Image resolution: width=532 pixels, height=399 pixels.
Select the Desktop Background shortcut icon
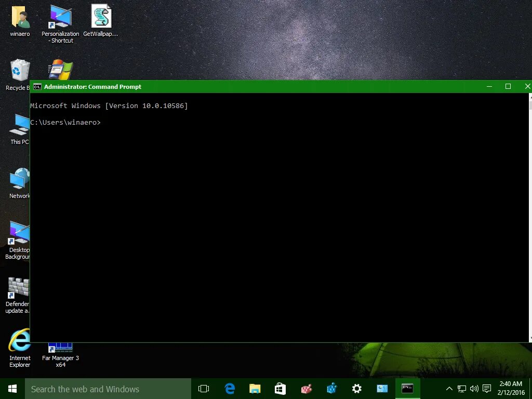[x=19, y=233]
